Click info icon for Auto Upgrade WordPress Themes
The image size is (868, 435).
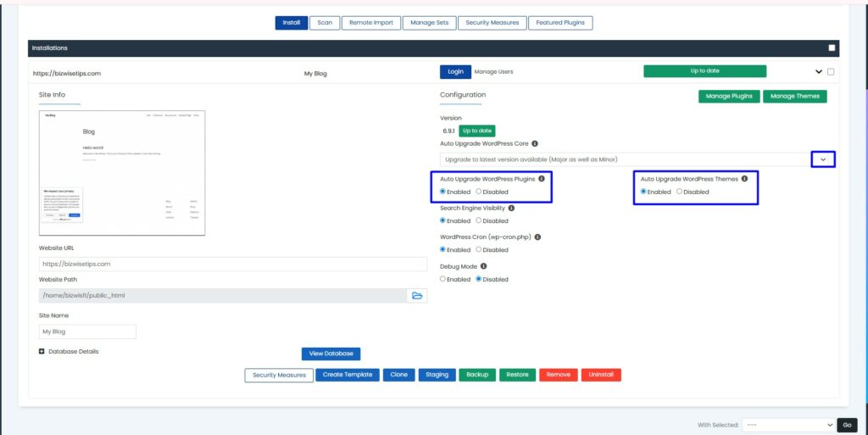pos(744,179)
